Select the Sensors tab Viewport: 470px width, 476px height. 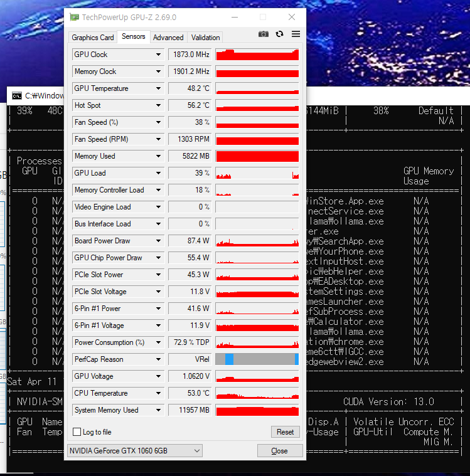tap(134, 36)
